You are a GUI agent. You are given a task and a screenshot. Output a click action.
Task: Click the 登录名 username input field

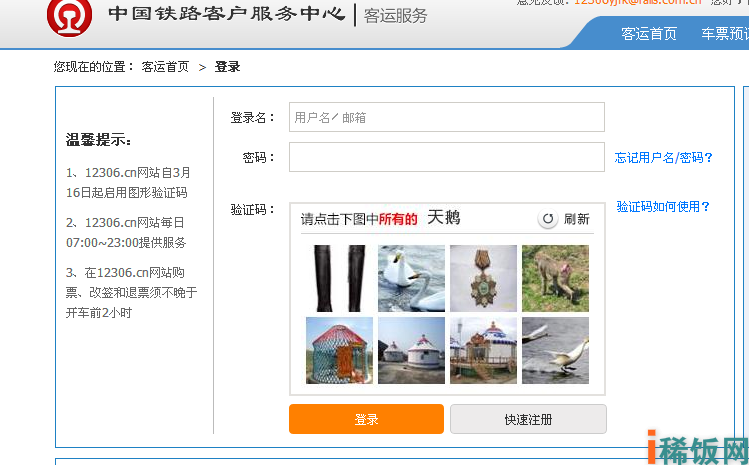447,117
